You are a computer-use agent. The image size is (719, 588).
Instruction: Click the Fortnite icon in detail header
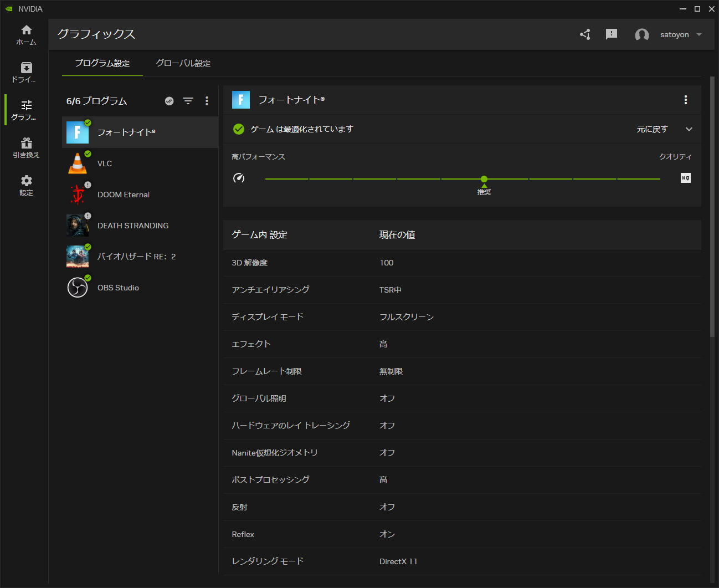point(241,100)
